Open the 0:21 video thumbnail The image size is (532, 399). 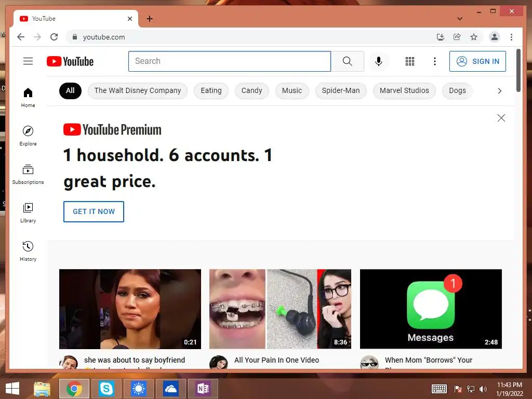[130, 309]
